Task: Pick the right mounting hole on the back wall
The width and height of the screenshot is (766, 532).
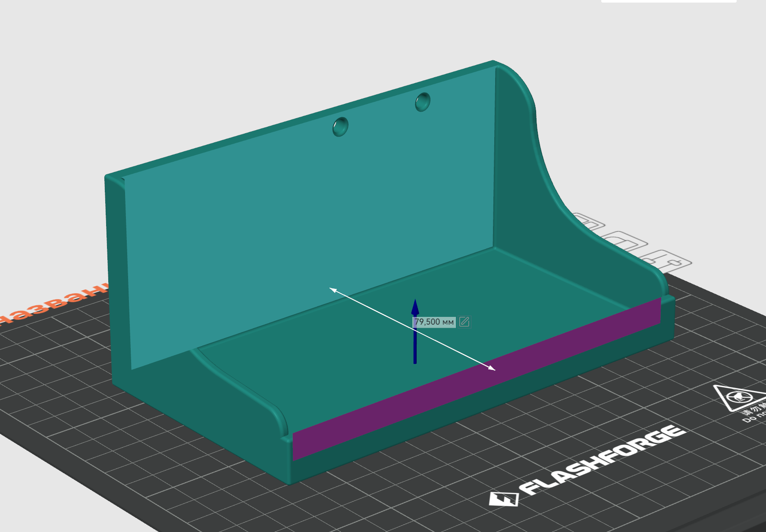Action: 423,102
